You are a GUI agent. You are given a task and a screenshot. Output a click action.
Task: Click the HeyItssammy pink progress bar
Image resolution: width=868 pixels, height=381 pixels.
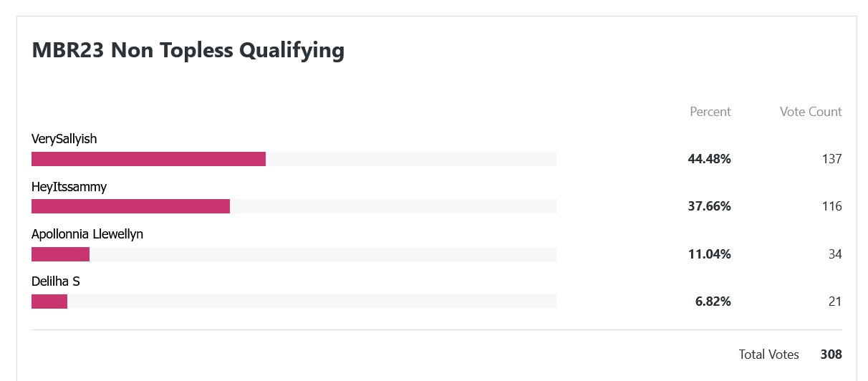130,206
